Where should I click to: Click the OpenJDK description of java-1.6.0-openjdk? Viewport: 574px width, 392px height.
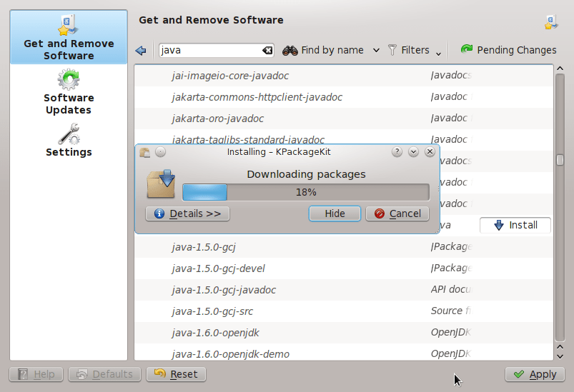coord(450,333)
